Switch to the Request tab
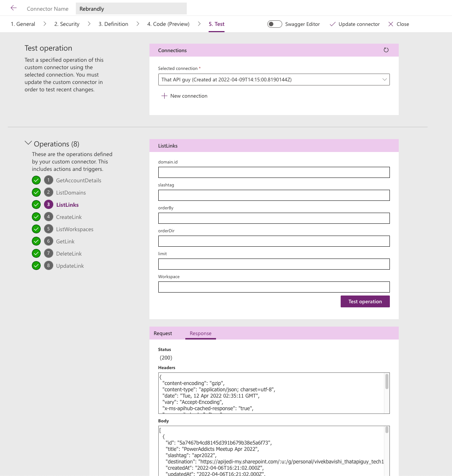The image size is (452, 476). [163, 333]
